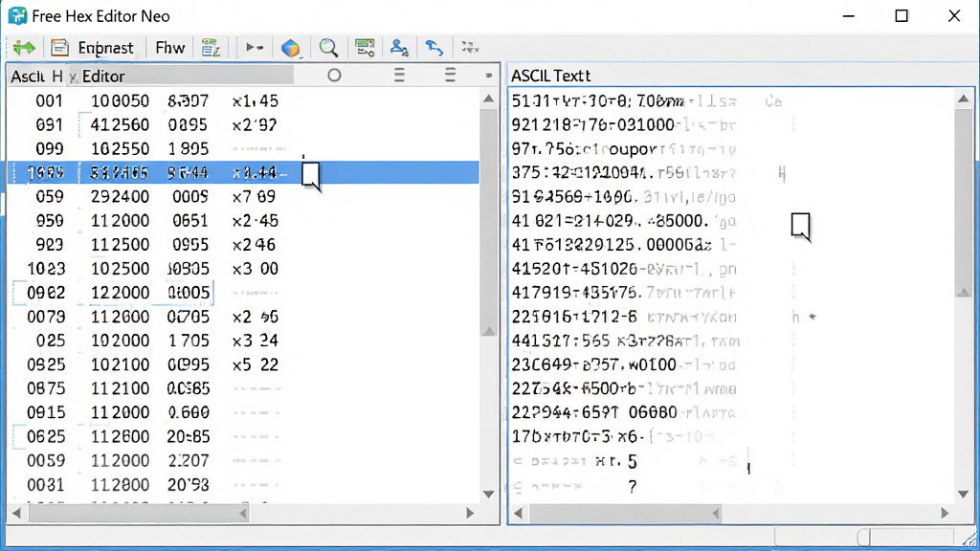Viewport: 980px width, 551px height.
Task: Click the hex pane vertical scrollbar thumb
Action: pyautogui.click(x=489, y=222)
